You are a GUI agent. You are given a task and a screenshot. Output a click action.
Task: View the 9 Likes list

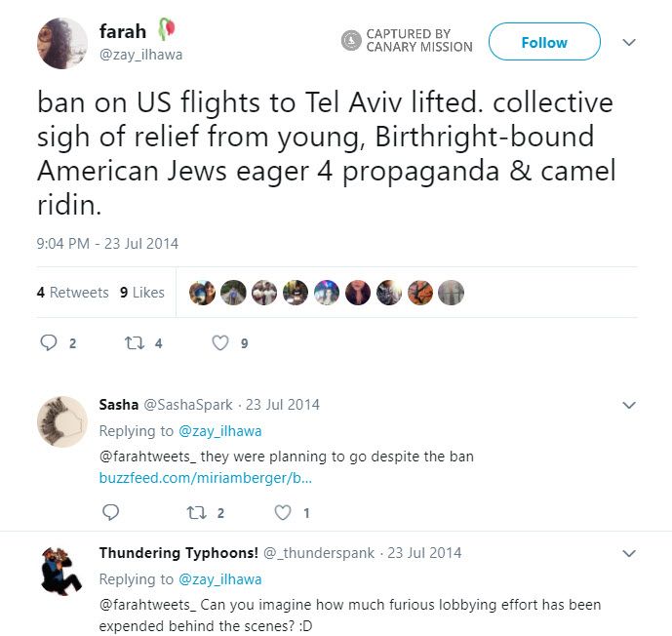(x=142, y=293)
